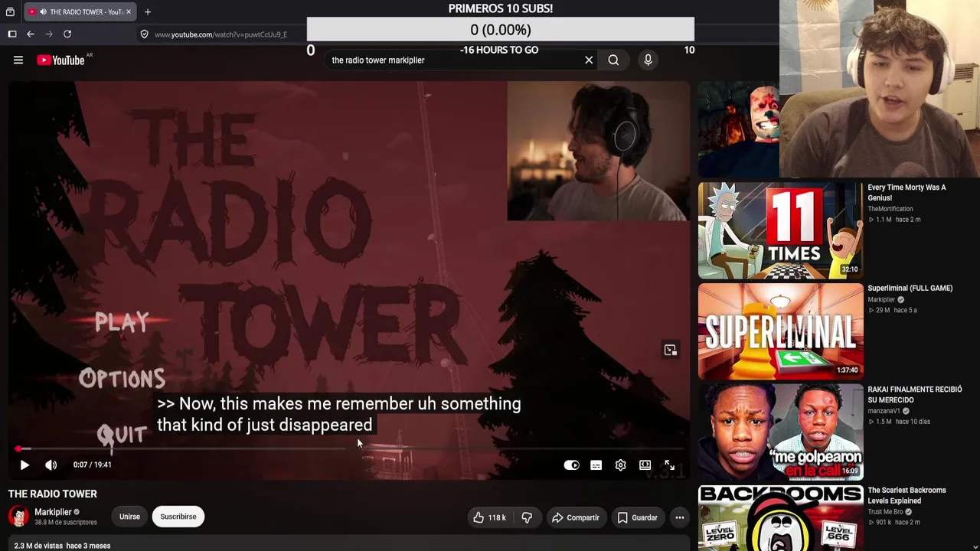Open more actions three-dot menu
Screen dimensions: 980x551
(x=679, y=517)
